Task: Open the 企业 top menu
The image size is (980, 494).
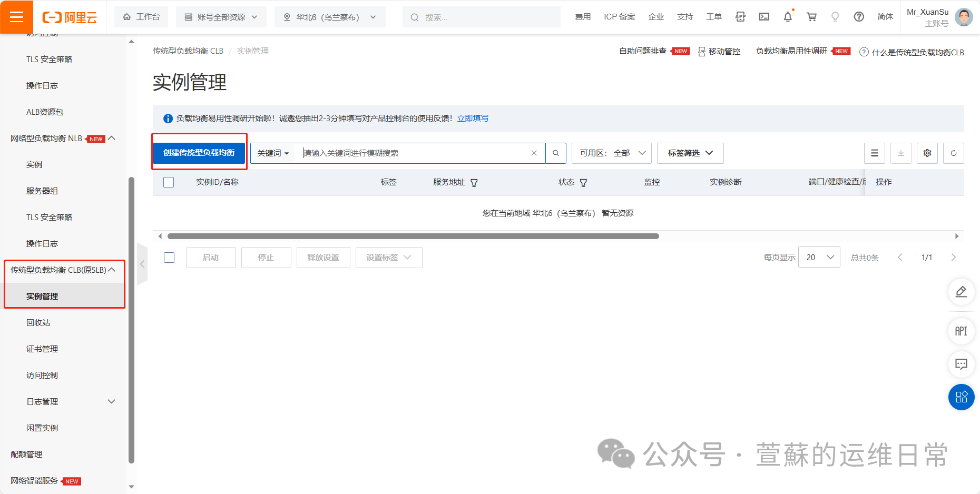Action: tap(656, 17)
